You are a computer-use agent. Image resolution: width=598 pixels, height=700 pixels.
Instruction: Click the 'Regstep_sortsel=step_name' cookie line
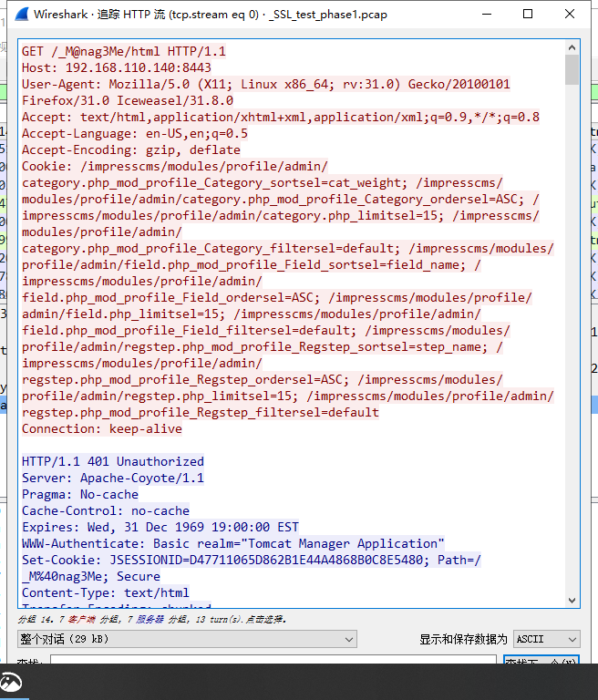pos(263,347)
